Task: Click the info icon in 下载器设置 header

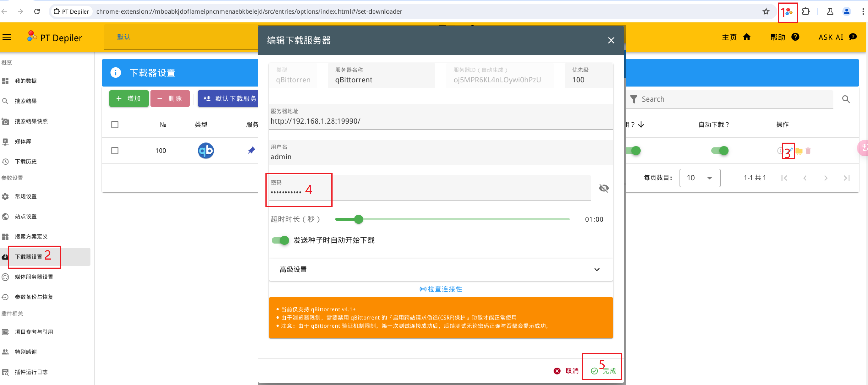Action: point(115,72)
